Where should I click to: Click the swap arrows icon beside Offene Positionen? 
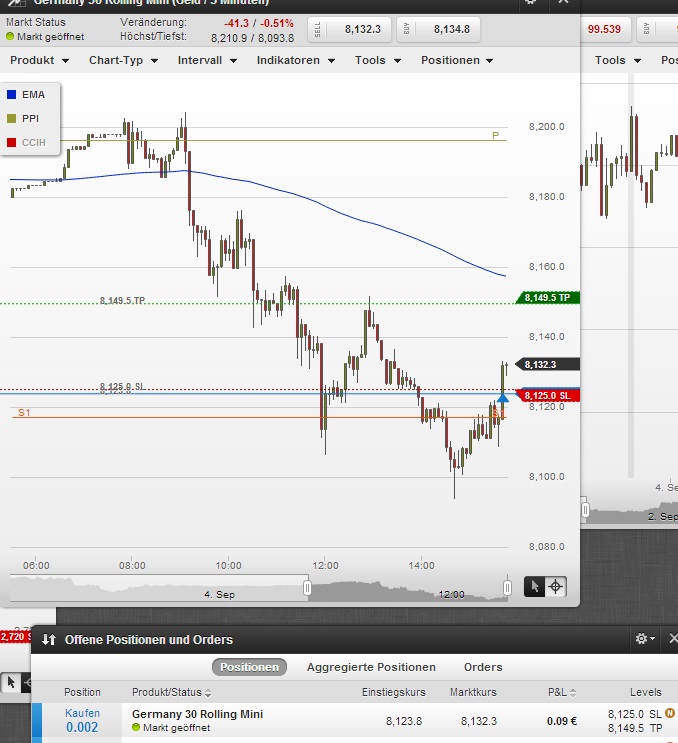point(48,639)
